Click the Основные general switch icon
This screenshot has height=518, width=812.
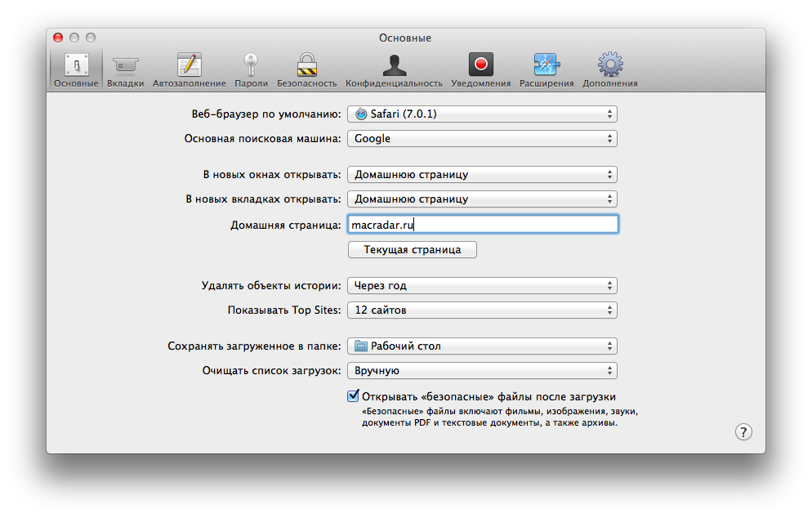point(76,65)
